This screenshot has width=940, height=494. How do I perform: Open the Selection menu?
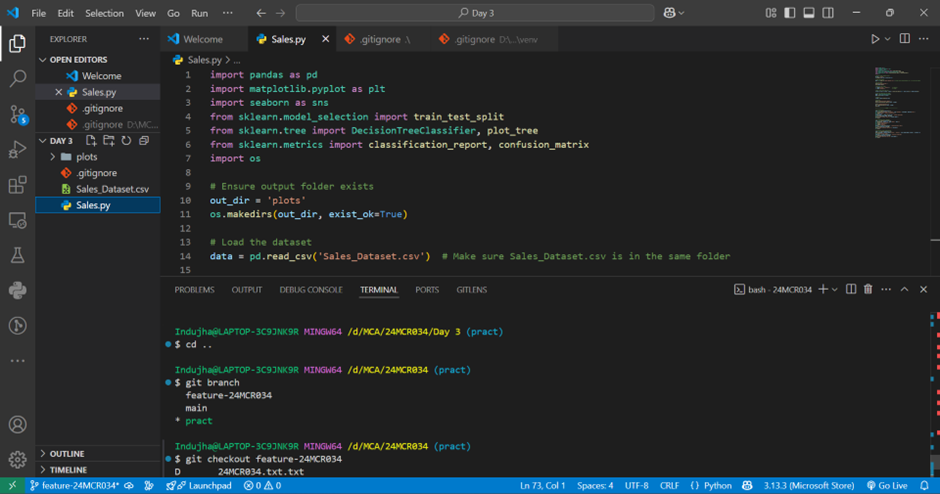(x=104, y=13)
